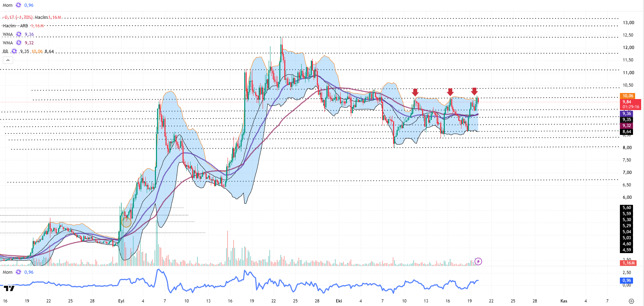644x306 pixels.
Task: Open chart settings via the gear icon
Action: point(631,301)
